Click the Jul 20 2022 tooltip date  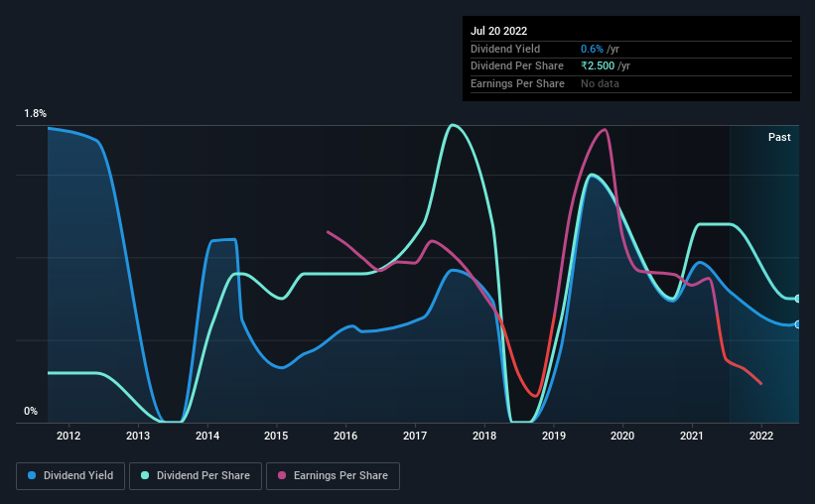click(498, 31)
